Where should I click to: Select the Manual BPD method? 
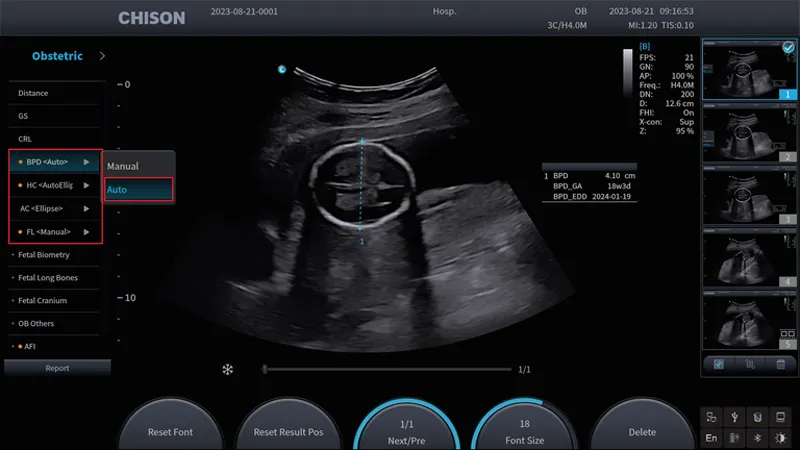click(139, 166)
